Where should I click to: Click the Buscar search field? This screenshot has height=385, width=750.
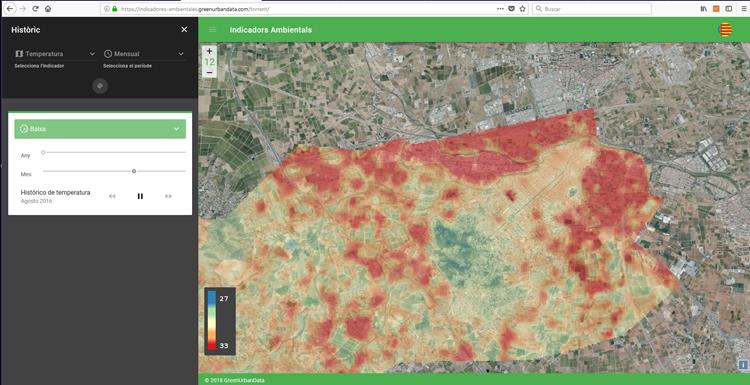pos(592,9)
